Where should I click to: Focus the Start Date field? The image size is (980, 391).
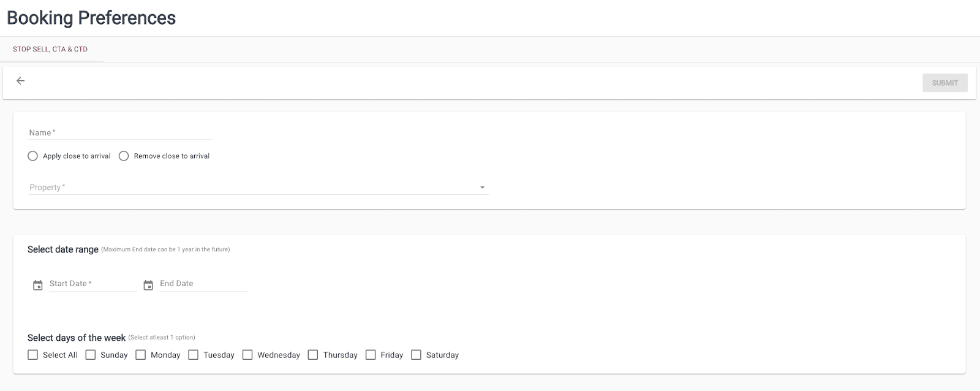pyautogui.click(x=93, y=284)
